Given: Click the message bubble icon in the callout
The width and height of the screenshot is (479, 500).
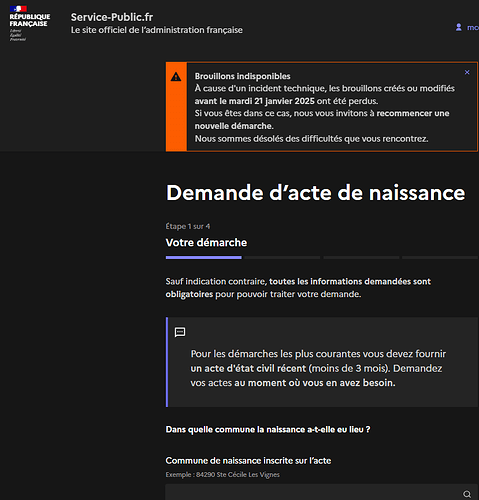Looking at the screenshot, I should pyautogui.click(x=180, y=332).
